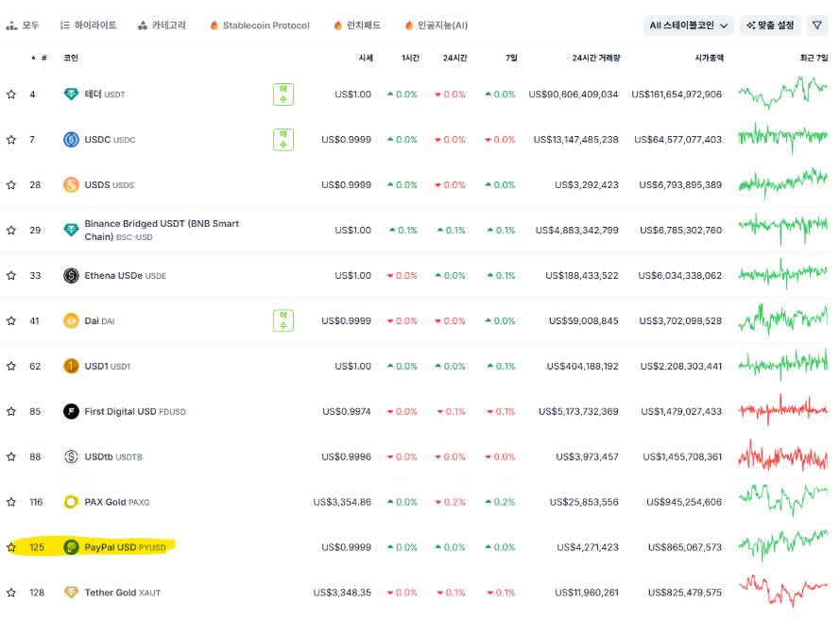This screenshot has height=620, width=840.
Task: Star the PAX Gold row
Action: [x=10, y=502]
